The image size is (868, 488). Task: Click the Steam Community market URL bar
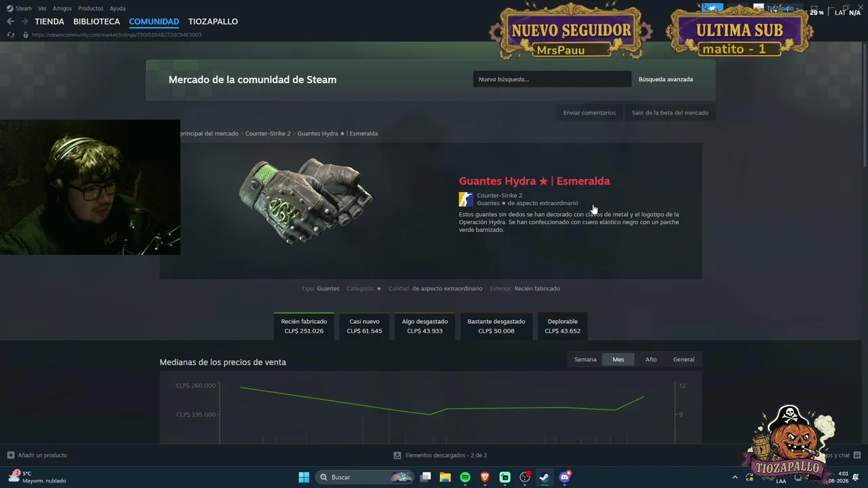click(x=116, y=35)
